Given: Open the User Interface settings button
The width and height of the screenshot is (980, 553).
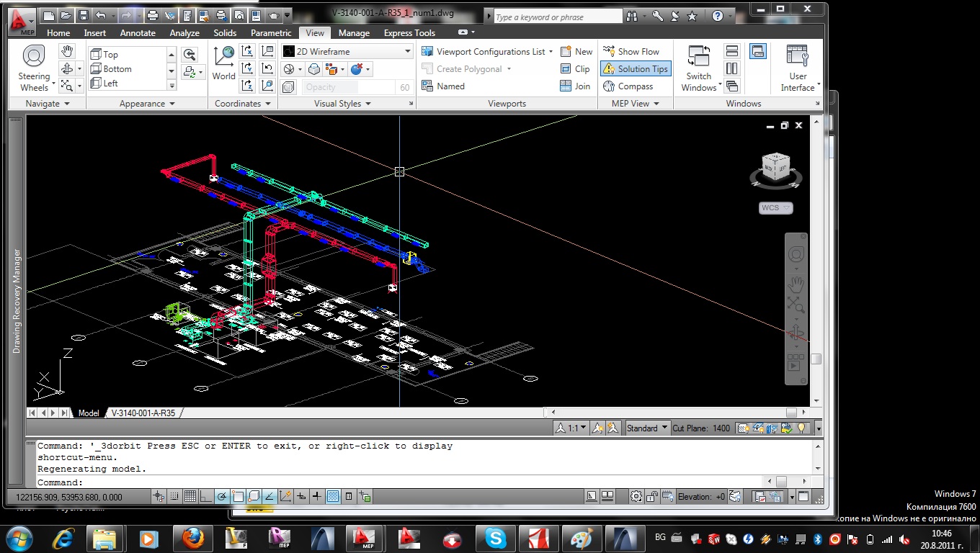Looking at the screenshot, I should [x=797, y=68].
